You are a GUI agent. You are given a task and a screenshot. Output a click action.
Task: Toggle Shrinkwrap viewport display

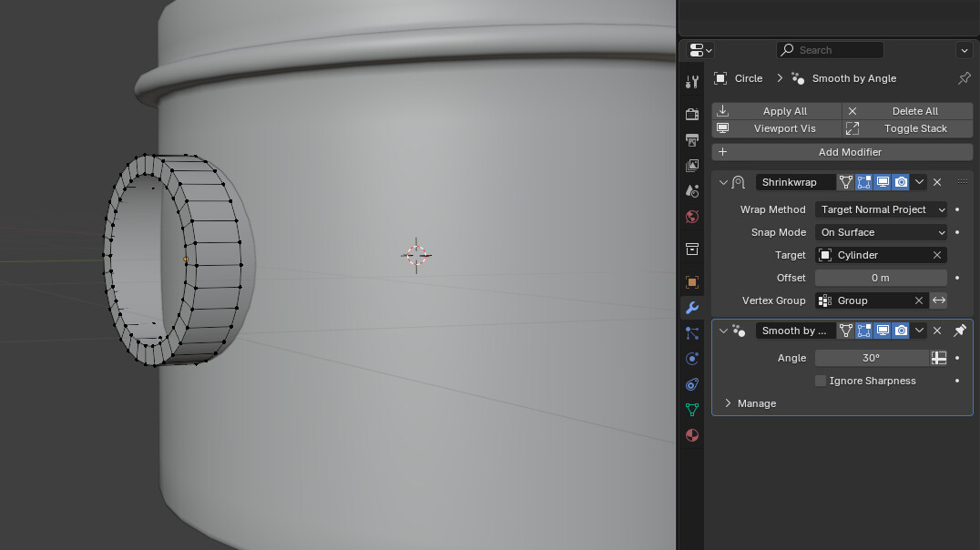(x=883, y=182)
